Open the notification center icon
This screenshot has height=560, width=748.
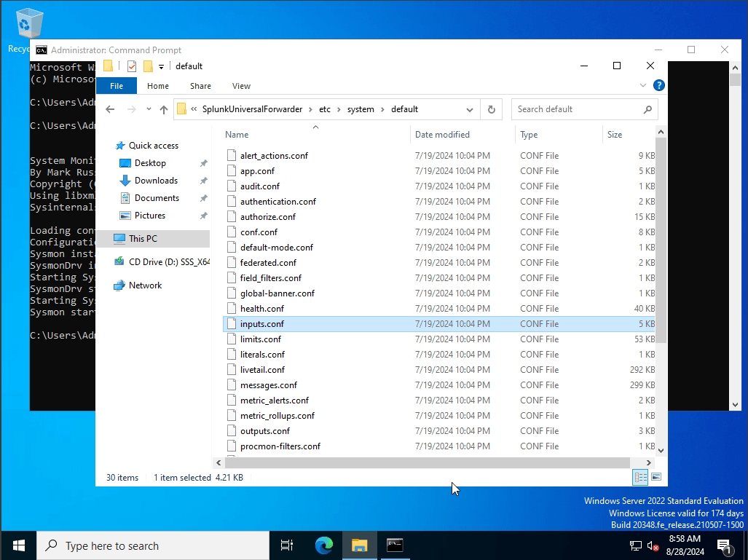pos(724,547)
